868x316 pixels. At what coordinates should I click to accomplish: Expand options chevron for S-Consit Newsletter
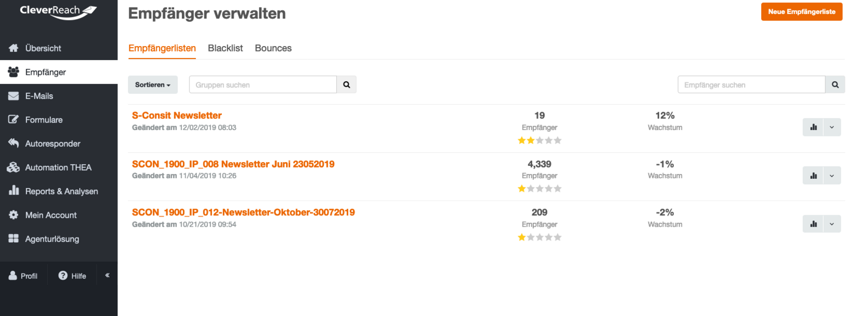[x=832, y=127]
